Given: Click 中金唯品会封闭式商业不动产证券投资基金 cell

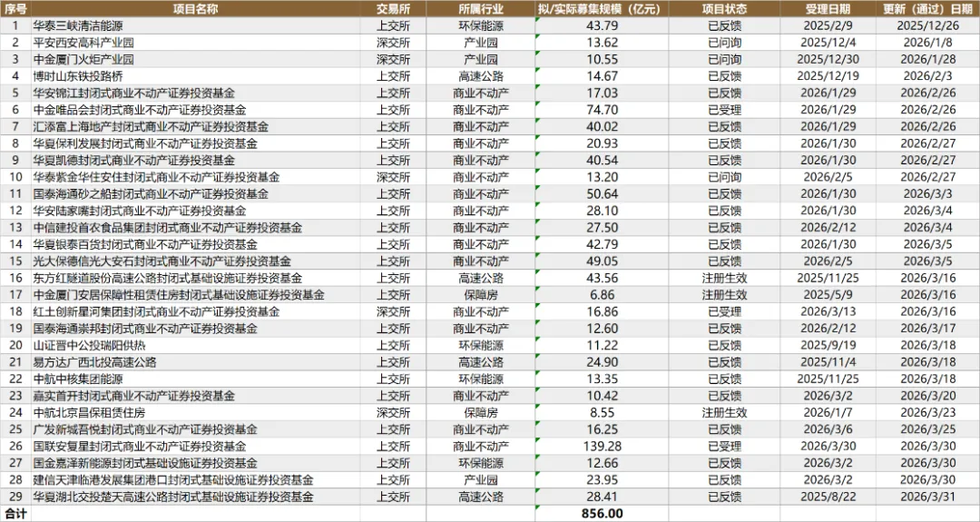Looking at the screenshot, I should pos(196,110).
